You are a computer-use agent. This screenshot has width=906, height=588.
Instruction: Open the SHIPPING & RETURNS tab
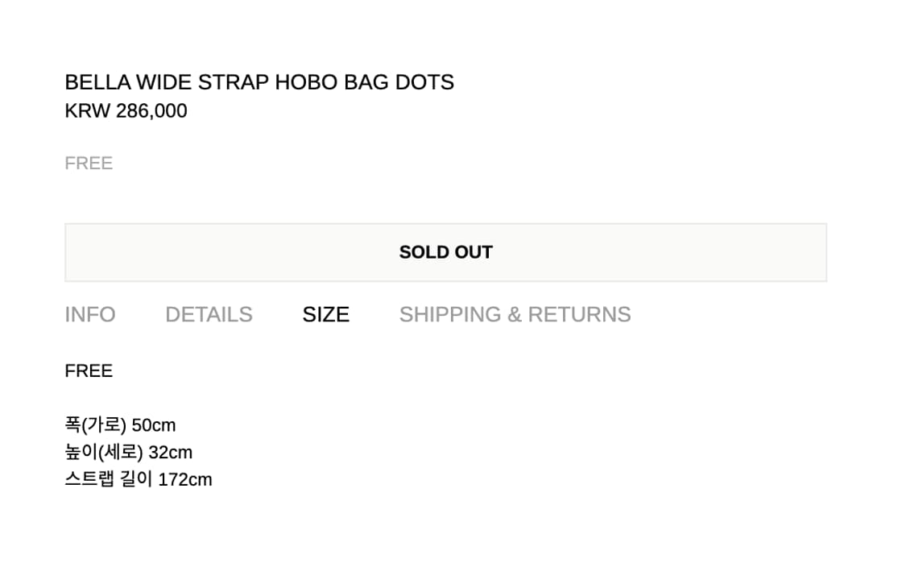point(515,314)
